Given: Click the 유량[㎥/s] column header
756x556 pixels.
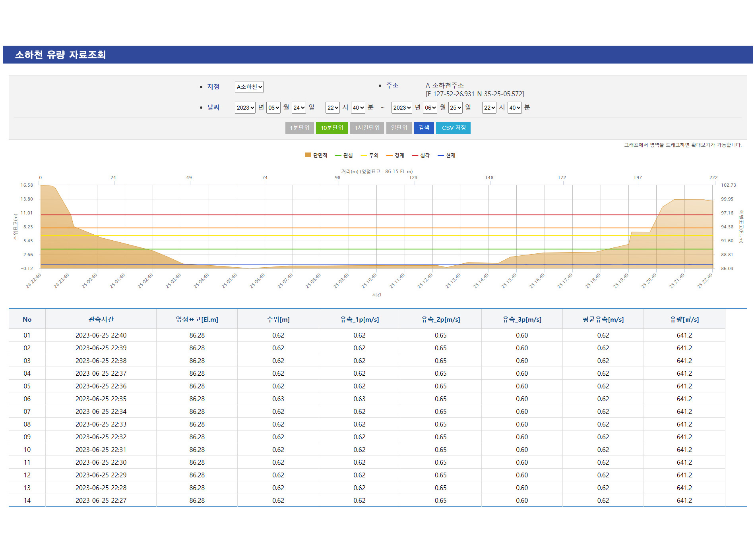Looking at the screenshot, I should pos(684,319).
